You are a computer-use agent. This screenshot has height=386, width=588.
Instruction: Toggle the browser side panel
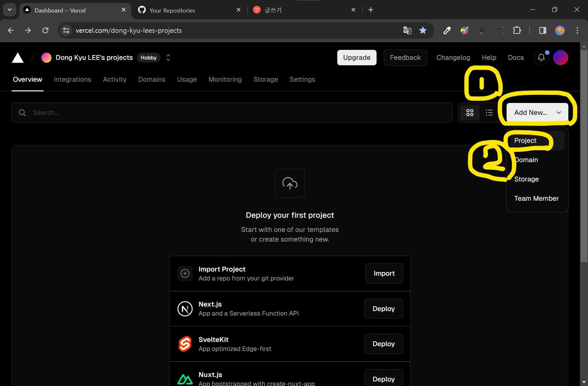pos(543,30)
